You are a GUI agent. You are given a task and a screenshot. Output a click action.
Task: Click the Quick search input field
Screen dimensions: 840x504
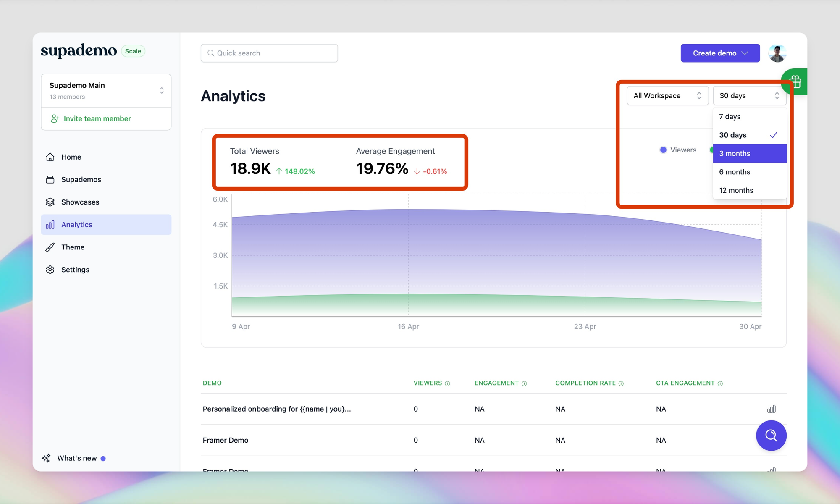[x=269, y=53]
